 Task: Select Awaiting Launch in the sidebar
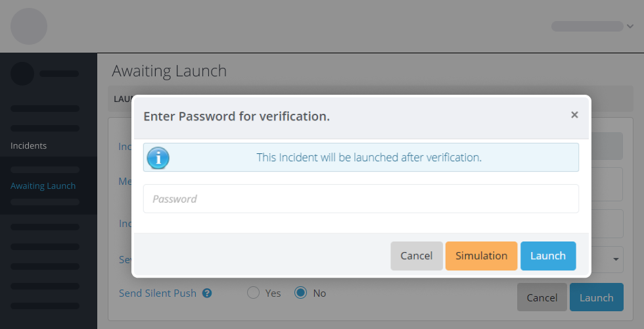coord(43,186)
